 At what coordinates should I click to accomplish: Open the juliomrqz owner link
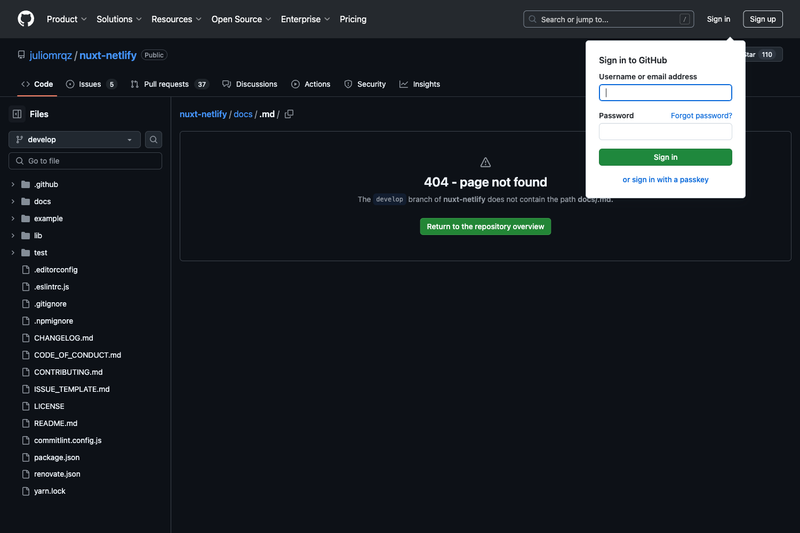[51, 55]
